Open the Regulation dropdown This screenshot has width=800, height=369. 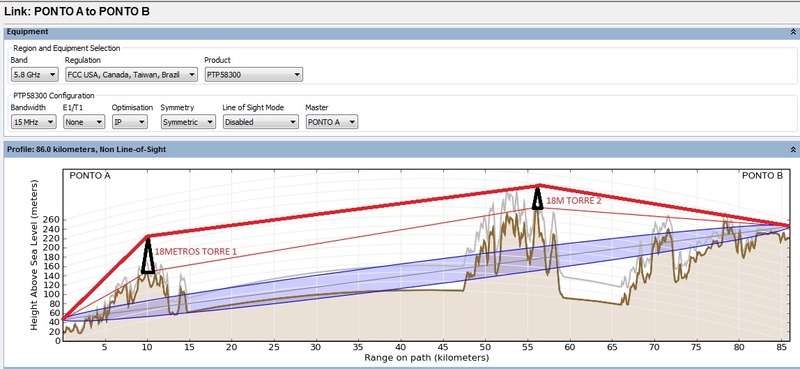pyautogui.click(x=131, y=75)
